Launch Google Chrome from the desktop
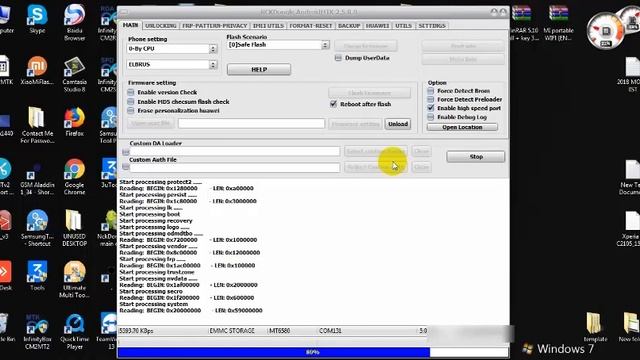The width and height of the screenshot is (640, 360). tap(74, 177)
